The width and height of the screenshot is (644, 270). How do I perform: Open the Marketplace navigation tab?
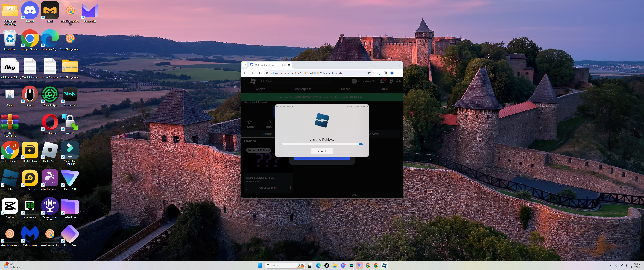point(303,89)
